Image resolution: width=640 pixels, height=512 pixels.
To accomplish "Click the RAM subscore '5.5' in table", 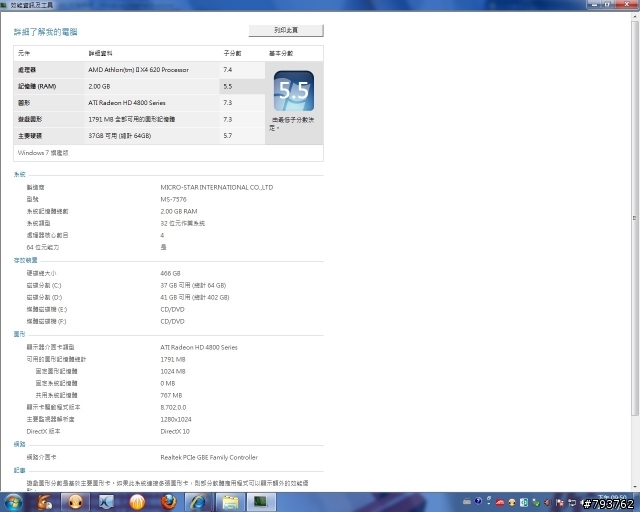I will click(228, 87).
